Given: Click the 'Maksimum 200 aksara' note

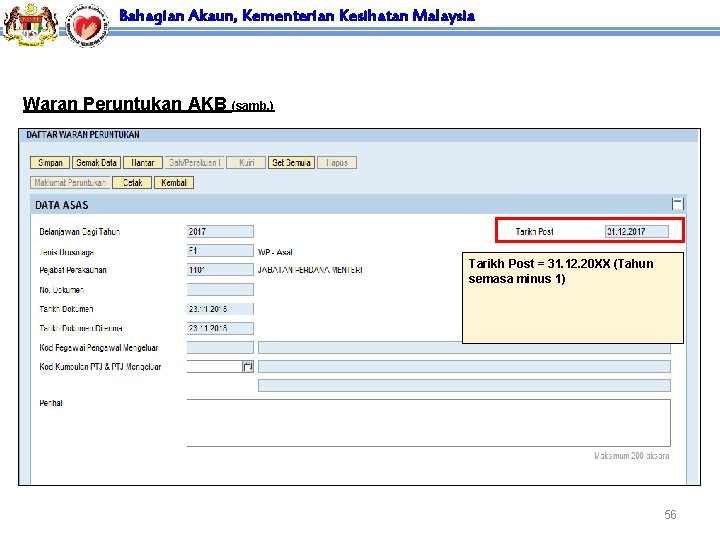Looking at the screenshot, I should pos(631,456).
